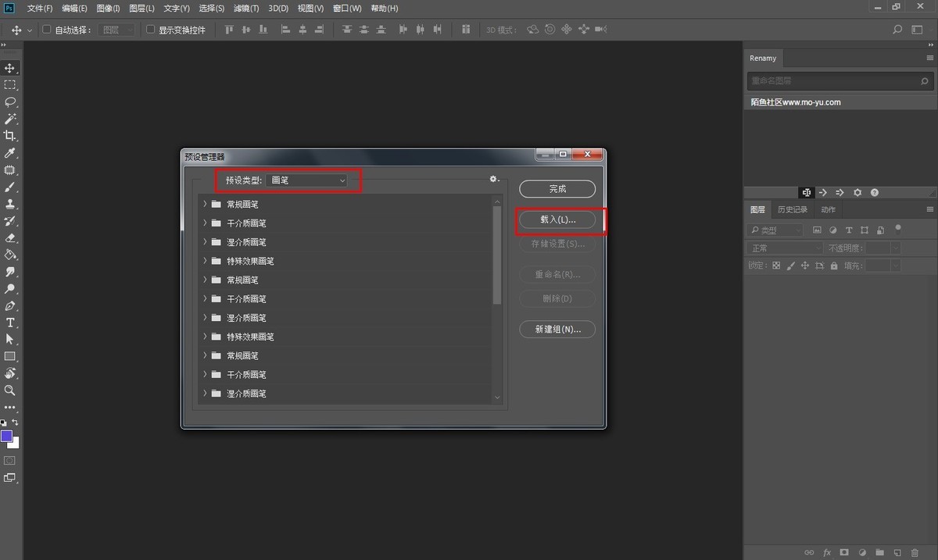Select the Crop tool

tap(10, 136)
